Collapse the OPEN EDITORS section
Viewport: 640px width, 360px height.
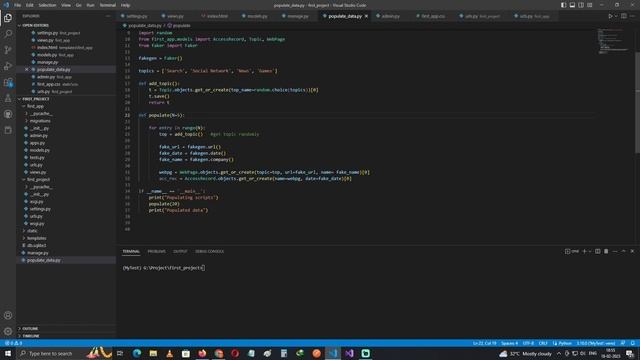click(x=36, y=25)
